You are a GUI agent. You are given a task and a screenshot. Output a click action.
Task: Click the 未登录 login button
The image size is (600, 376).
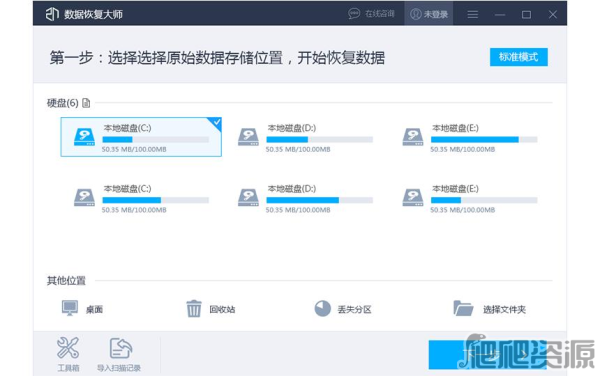pos(429,14)
